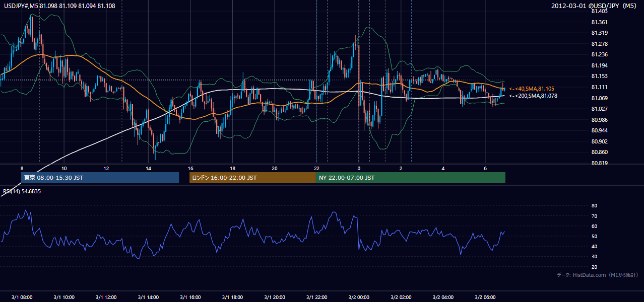The image size is (644, 302).
Task: Select the NY 22:00-07:00 JST session bar
Action: click(411, 178)
